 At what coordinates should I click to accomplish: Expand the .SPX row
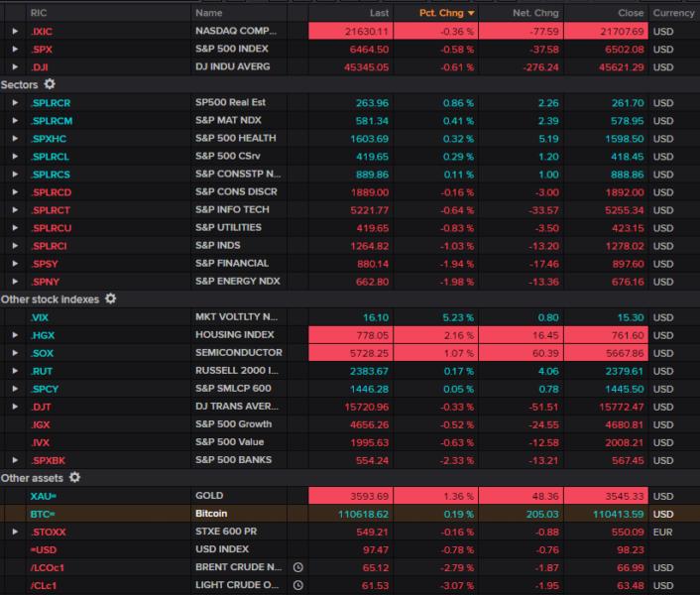[15, 50]
